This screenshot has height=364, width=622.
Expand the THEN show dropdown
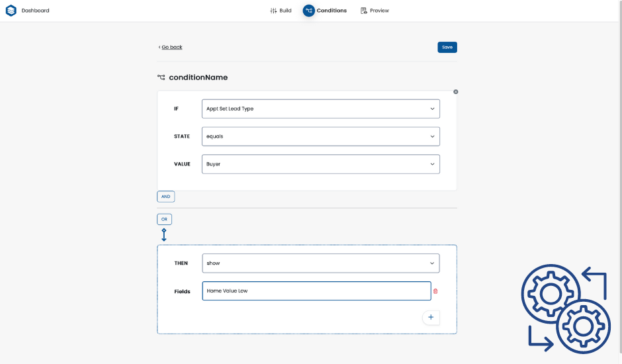320,263
